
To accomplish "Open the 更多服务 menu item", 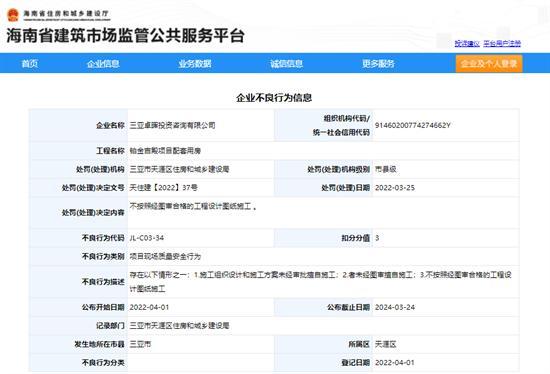I will pyautogui.click(x=378, y=64).
